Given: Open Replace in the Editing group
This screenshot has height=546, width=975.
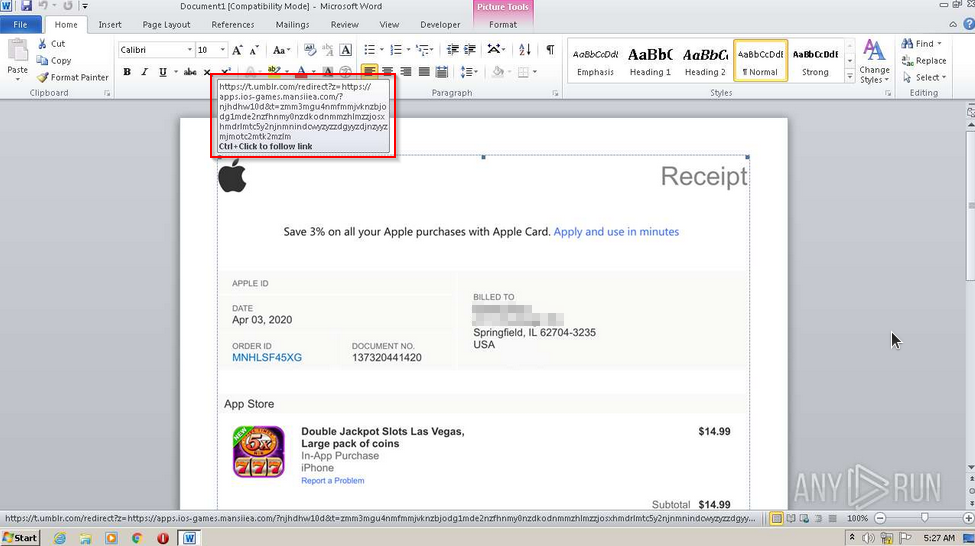Looking at the screenshot, I should coord(924,60).
